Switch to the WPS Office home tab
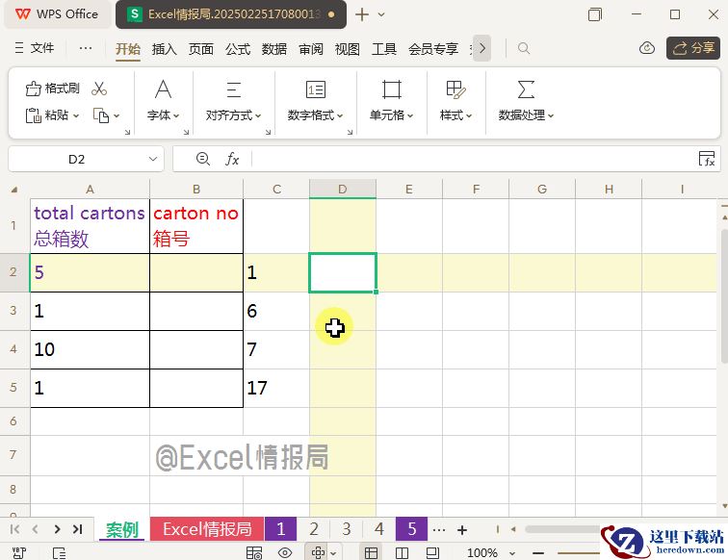The height and width of the screenshot is (560, 728). pyautogui.click(x=58, y=14)
